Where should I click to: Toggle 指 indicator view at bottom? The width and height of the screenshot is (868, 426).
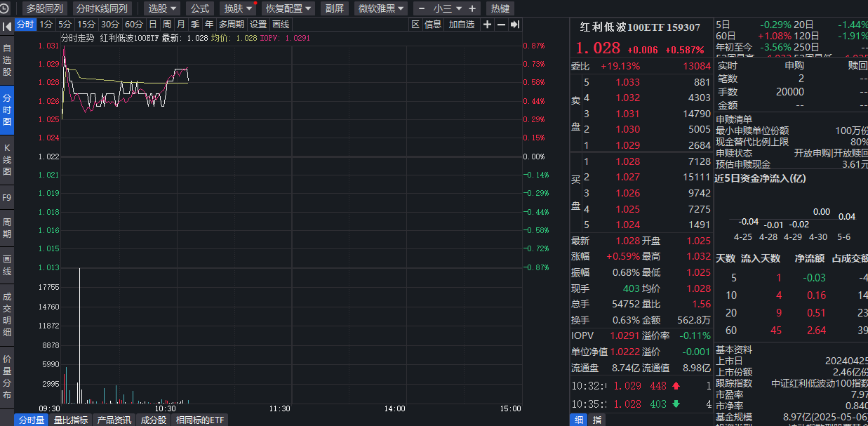point(597,420)
